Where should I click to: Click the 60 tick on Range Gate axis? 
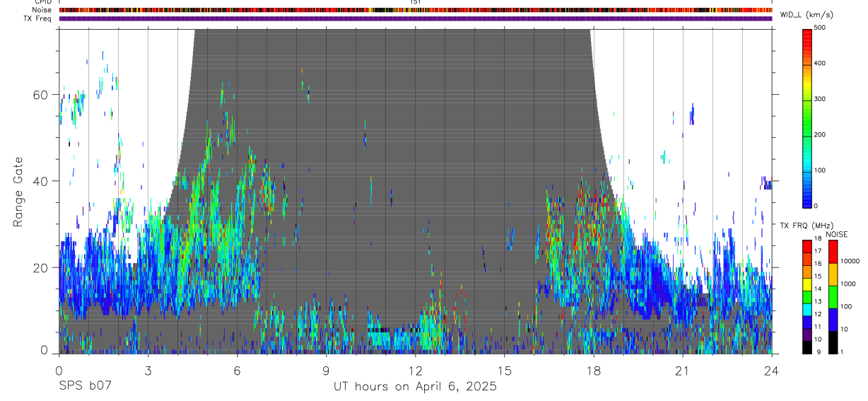pyautogui.click(x=41, y=95)
